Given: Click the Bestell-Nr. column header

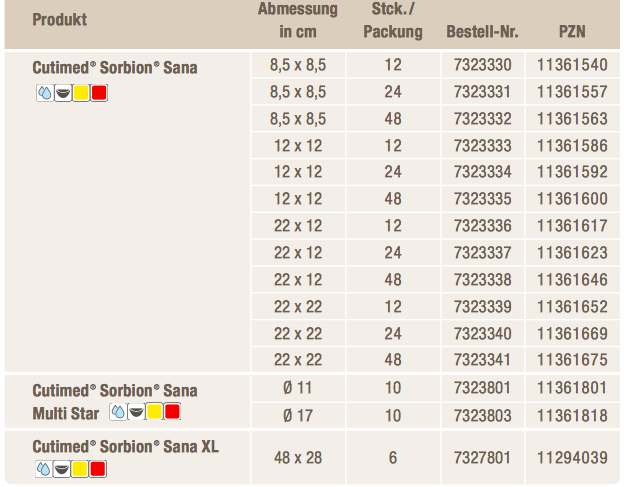Looking at the screenshot, I should tap(482, 31).
